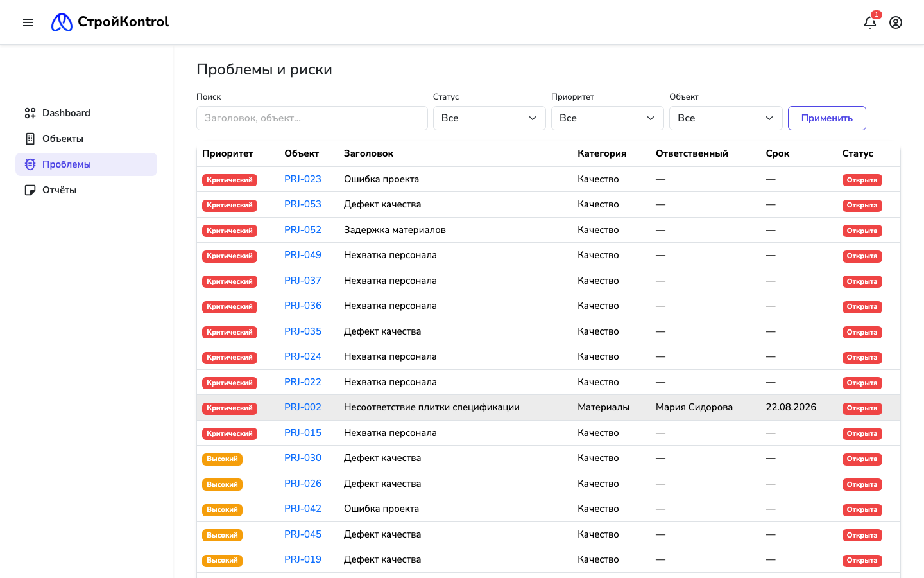Image resolution: width=924 pixels, height=578 pixels.
Task: Click Высокий badge in PRJ-042 row
Action: (x=222, y=510)
